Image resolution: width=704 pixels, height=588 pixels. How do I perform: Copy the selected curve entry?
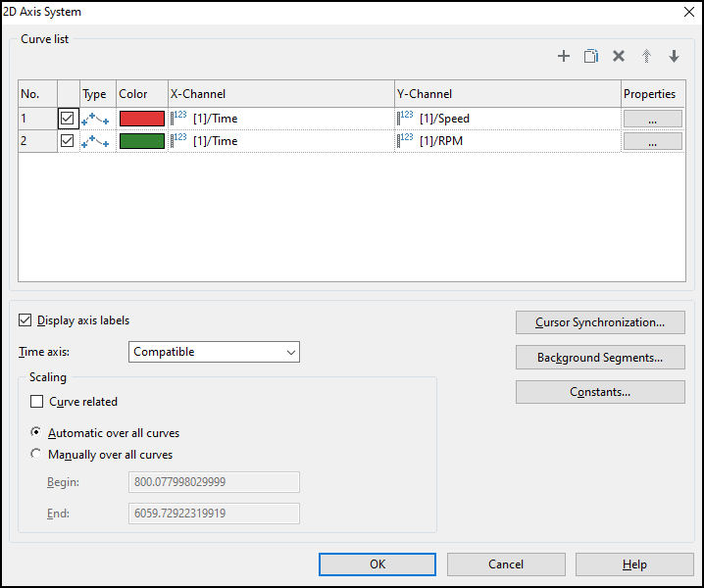coord(590,57)
